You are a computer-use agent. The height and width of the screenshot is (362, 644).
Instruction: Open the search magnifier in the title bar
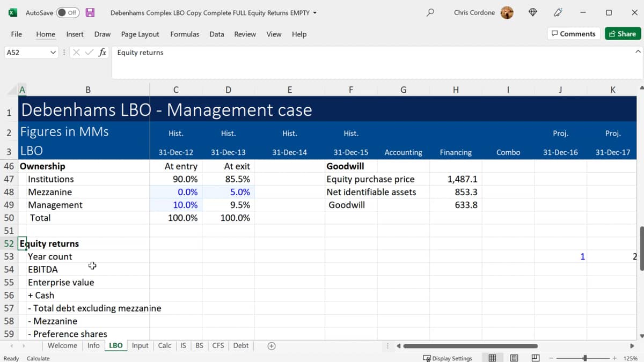click(430, 12)
